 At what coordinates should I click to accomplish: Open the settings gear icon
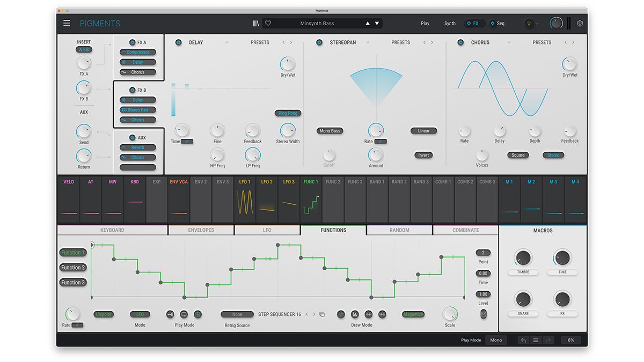coord(580,23)
